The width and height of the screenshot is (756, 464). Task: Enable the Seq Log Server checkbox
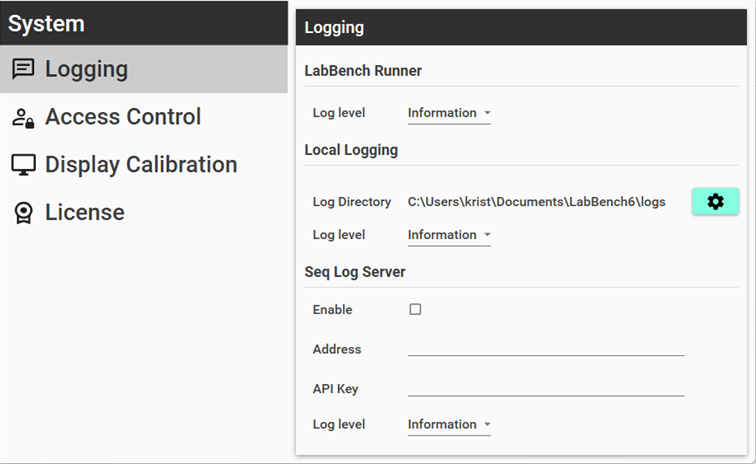point(415,309)
